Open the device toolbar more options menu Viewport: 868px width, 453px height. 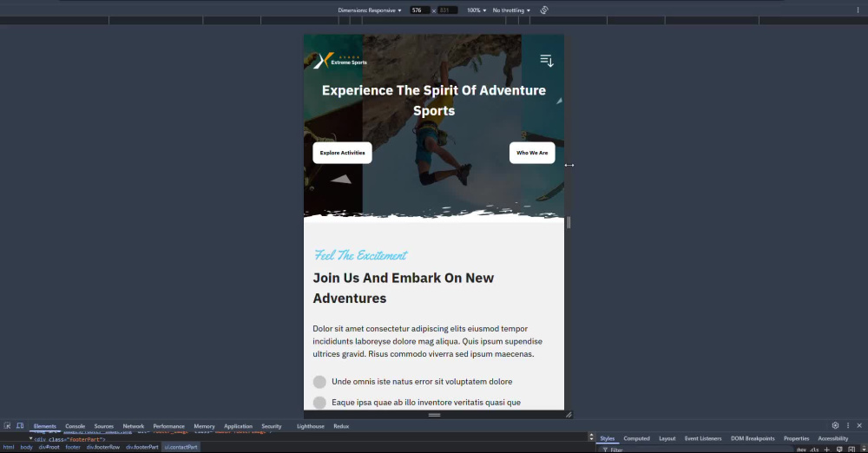pos(858,10)
